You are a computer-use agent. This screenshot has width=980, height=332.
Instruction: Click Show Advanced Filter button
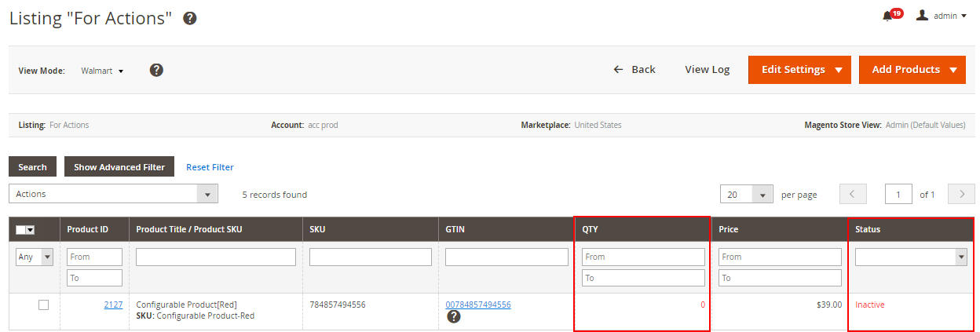[x=119, y=166]
